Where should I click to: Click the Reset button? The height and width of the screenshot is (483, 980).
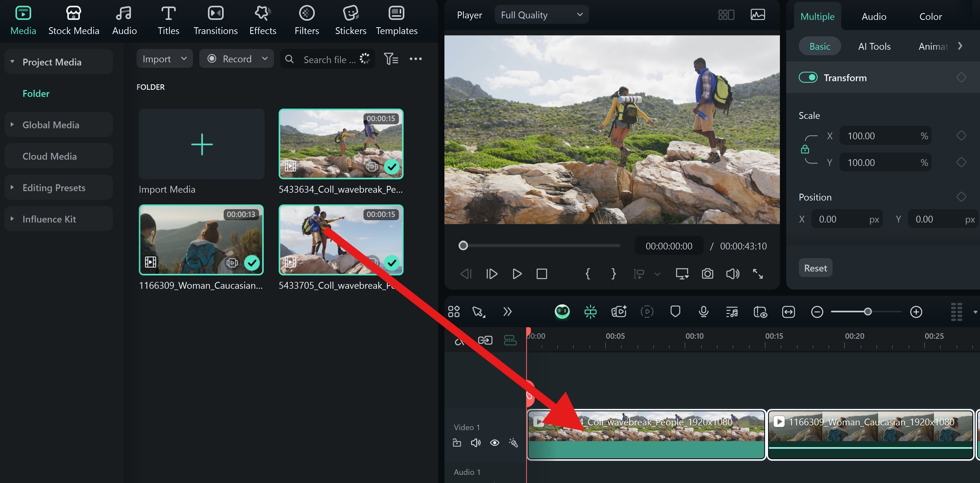(815, 268)
